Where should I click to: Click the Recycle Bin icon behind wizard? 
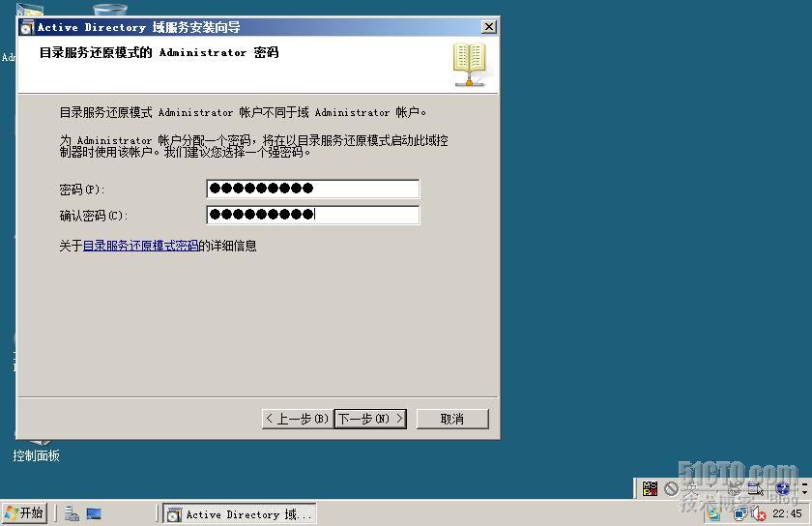[110, 10]
